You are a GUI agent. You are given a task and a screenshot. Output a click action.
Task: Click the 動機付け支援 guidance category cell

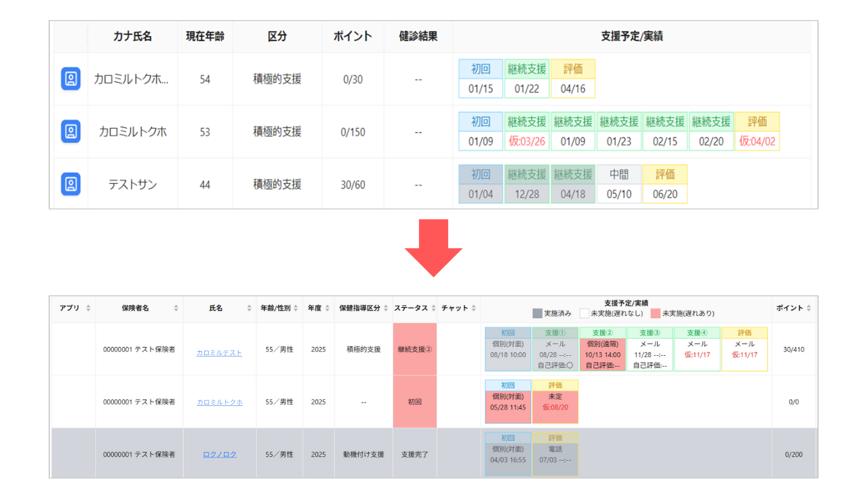pos(363,454)
